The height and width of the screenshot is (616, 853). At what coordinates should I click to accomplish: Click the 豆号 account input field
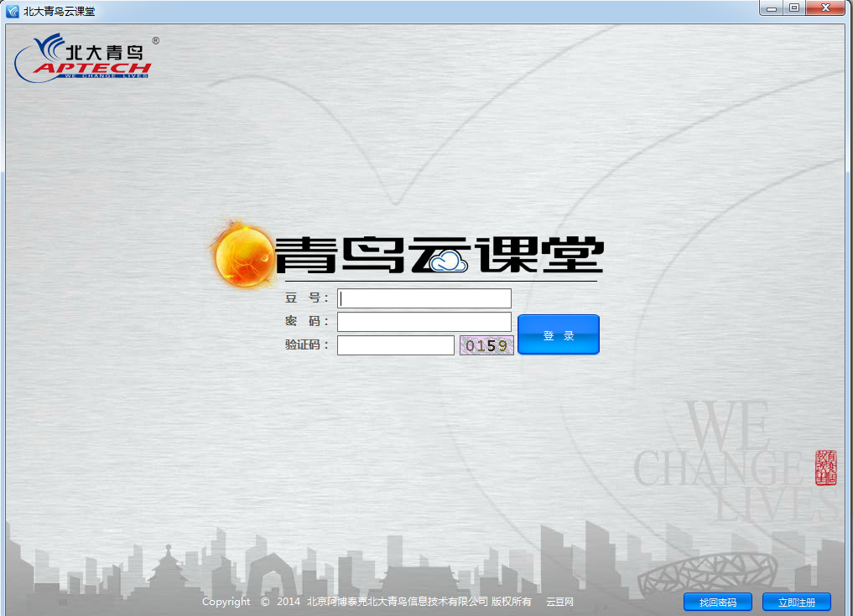424,298
